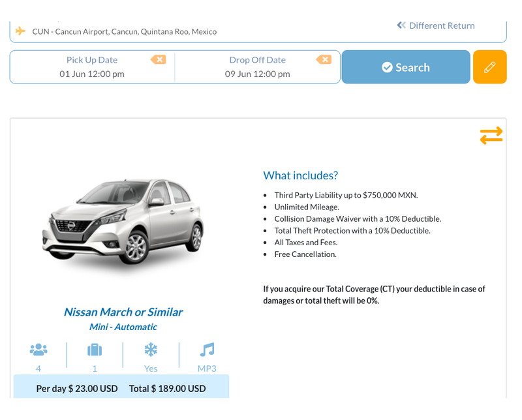Clear the Drop Off Date value

(324, 59)
